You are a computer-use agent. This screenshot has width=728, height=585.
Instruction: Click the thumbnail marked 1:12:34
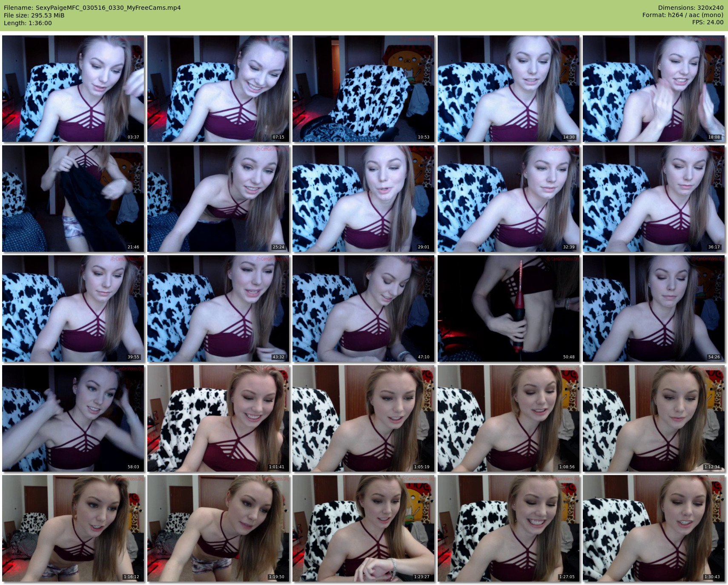pos(654,418)
